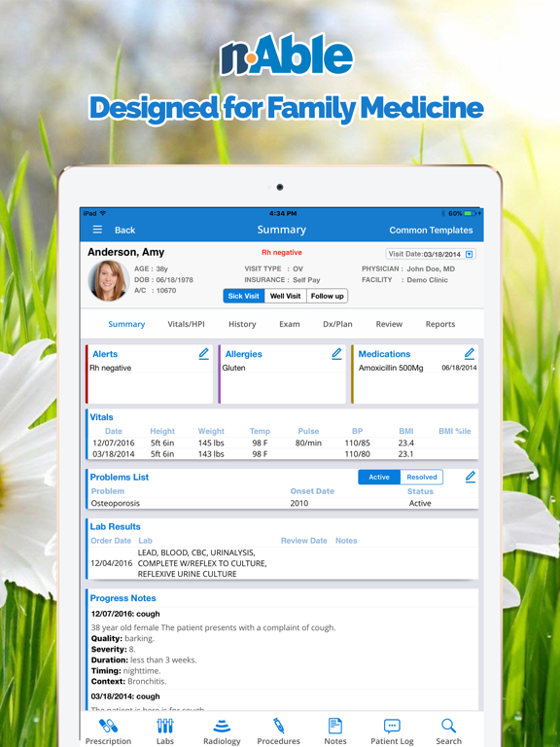The height and width of the screenshot is (747, 560).
Task: Open Patient Log chat icon
Action: pyautogui.click(x=392, y=726)
